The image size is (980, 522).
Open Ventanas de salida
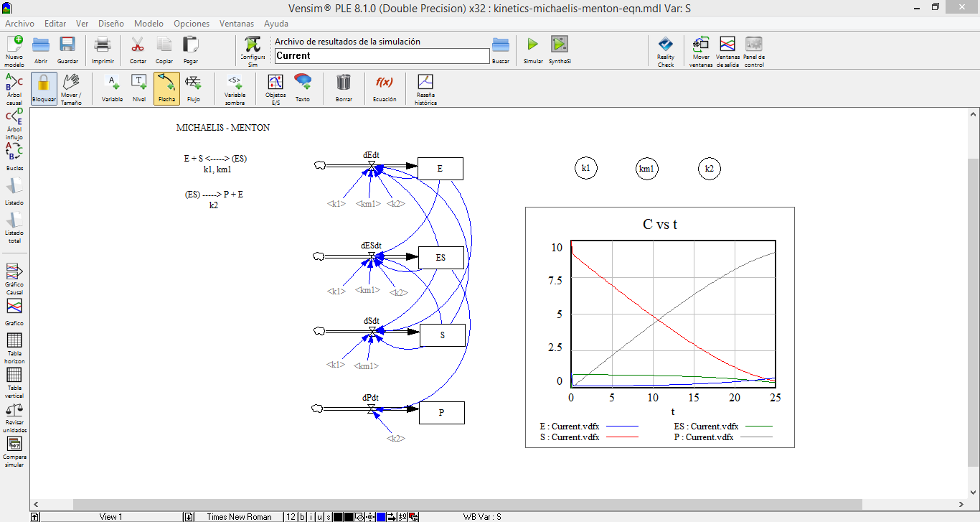727,51
